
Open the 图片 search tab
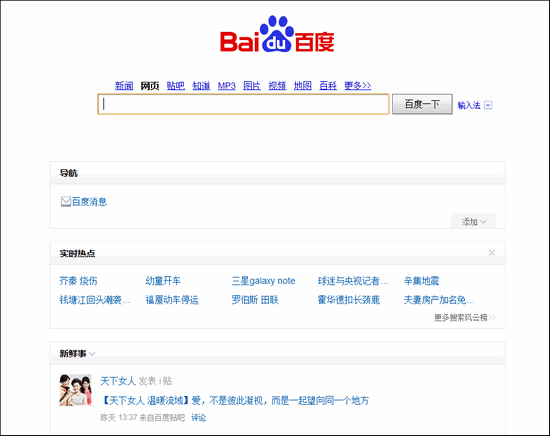click(x=252, y=86)
